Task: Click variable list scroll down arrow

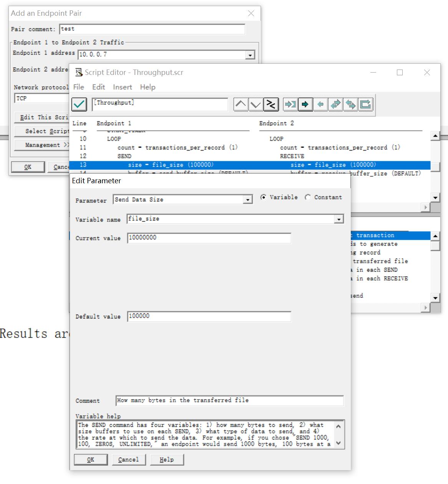Action: point(435,298)
